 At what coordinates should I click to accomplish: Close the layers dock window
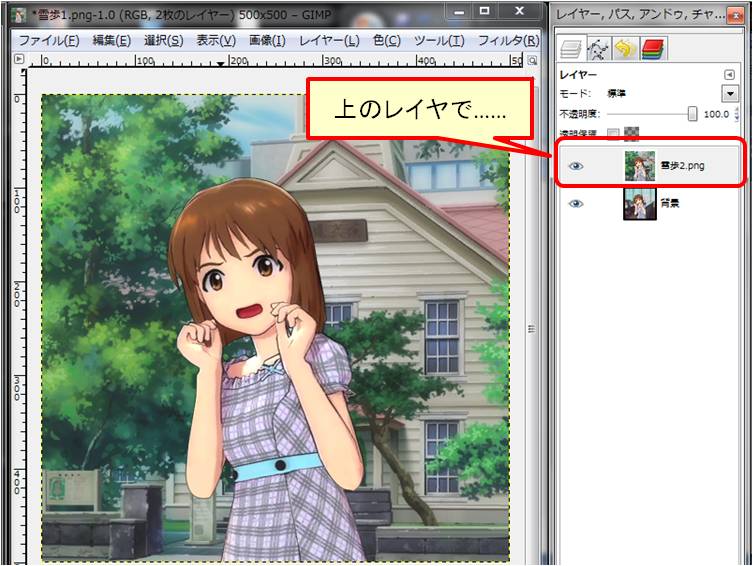point(735,15)
